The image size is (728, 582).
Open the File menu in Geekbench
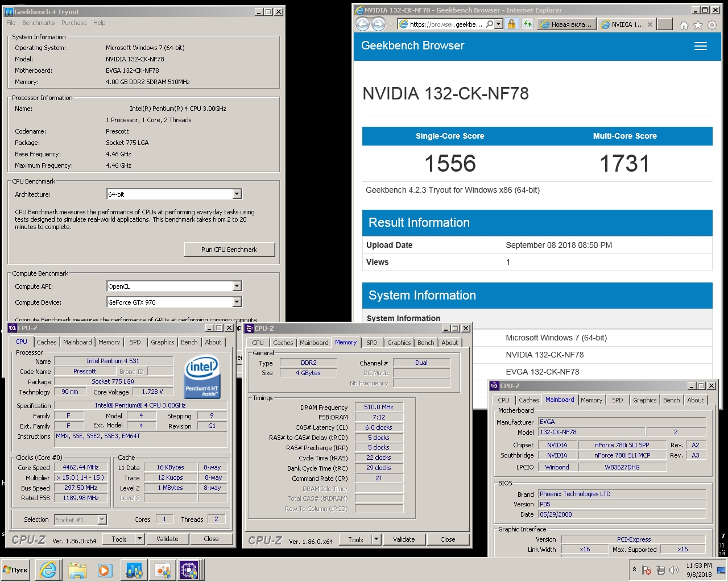coord(11,23)
